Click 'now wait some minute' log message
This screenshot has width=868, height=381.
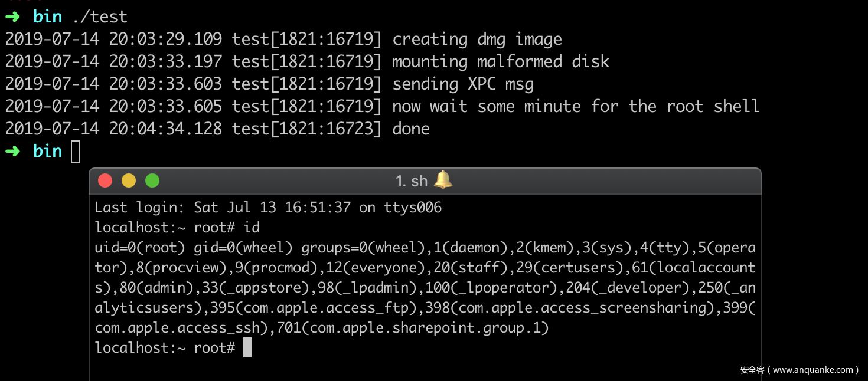pos(576,107)
